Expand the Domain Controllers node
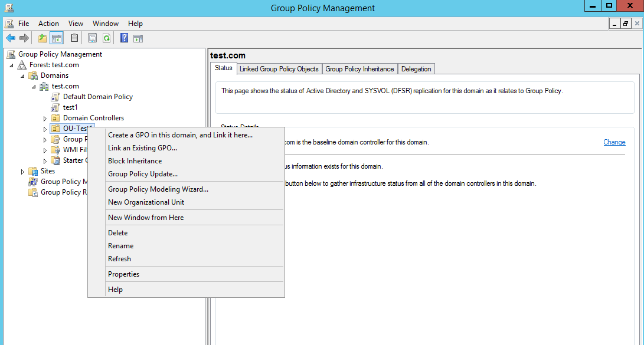 (x=45, y=119)
